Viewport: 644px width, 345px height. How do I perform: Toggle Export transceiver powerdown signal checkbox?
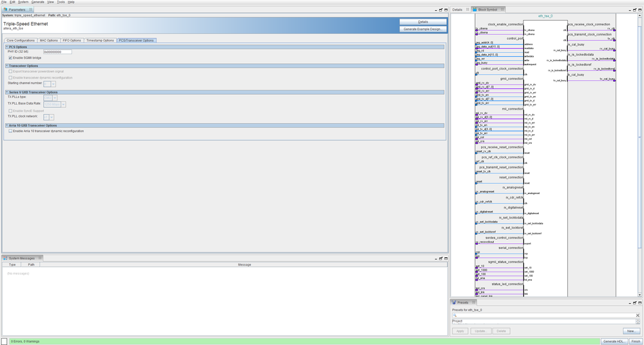tap(10, 72)
